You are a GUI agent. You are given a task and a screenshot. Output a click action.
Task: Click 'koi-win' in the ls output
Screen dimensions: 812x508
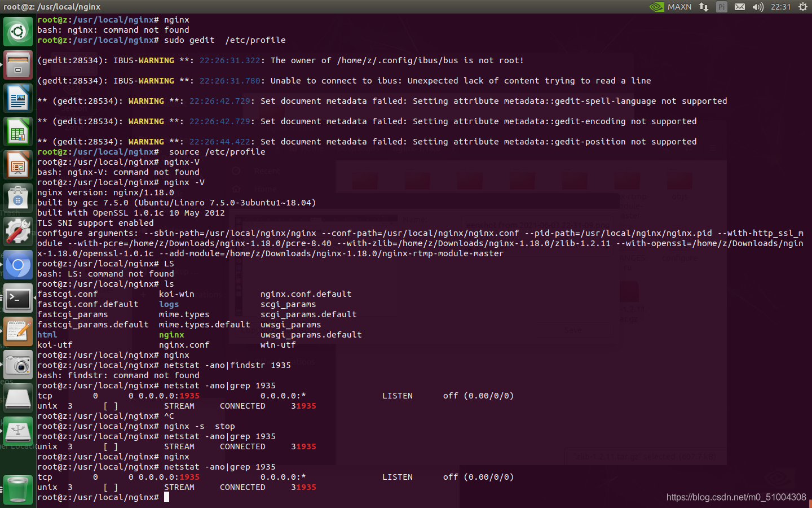pos(176,294)
